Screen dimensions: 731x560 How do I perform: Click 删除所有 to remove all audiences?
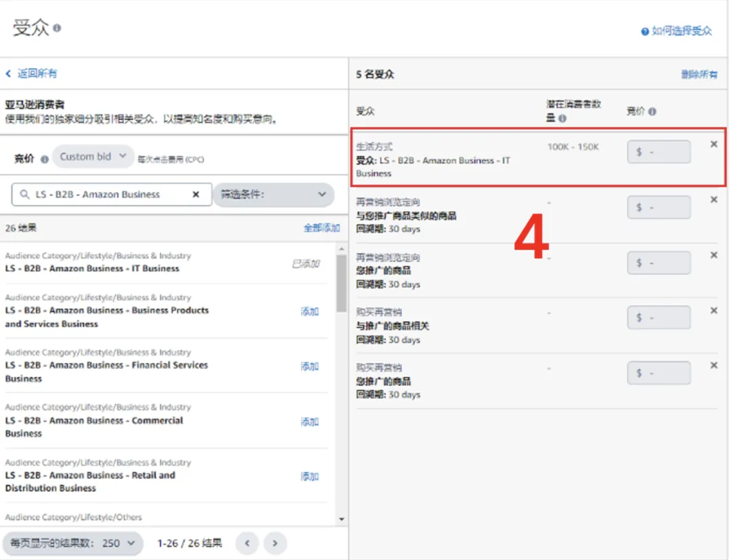(x=699, y=74)
